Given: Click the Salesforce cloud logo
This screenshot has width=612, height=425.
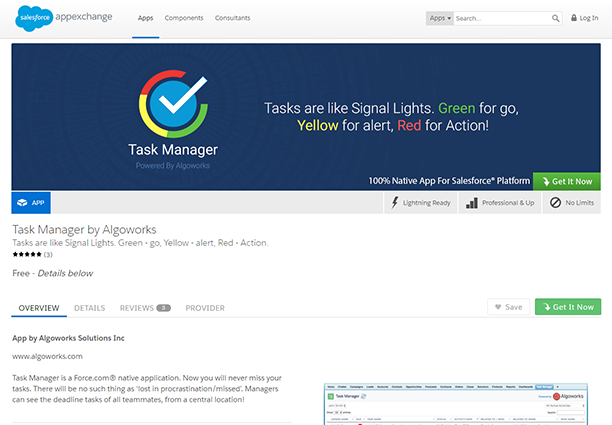Looking at the screenshot, I should click(34, 18).
